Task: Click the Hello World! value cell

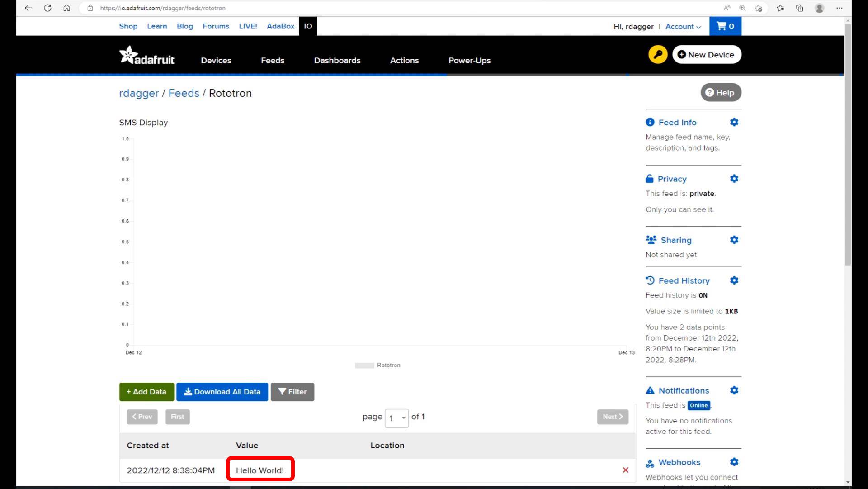Action: [260, 470]
